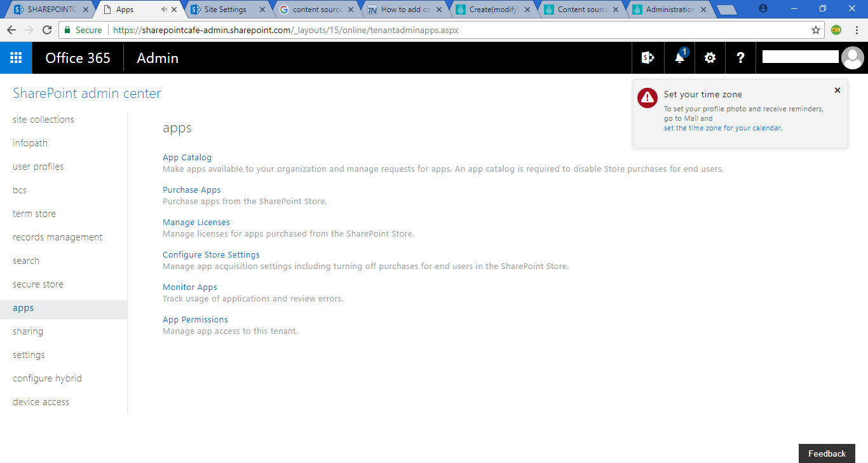Open the Purchase Apps link

click(x=192, y=190)
